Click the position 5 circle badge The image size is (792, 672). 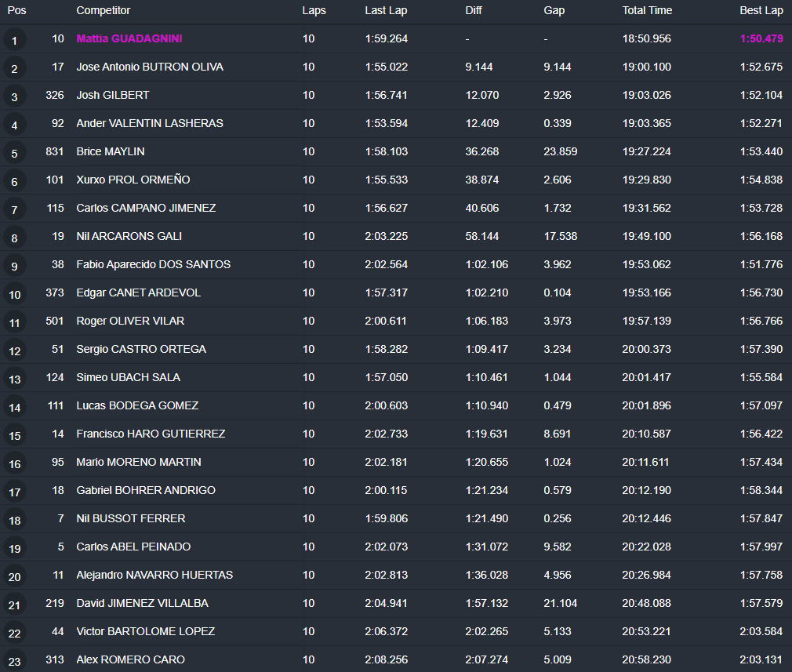(15, 153)
